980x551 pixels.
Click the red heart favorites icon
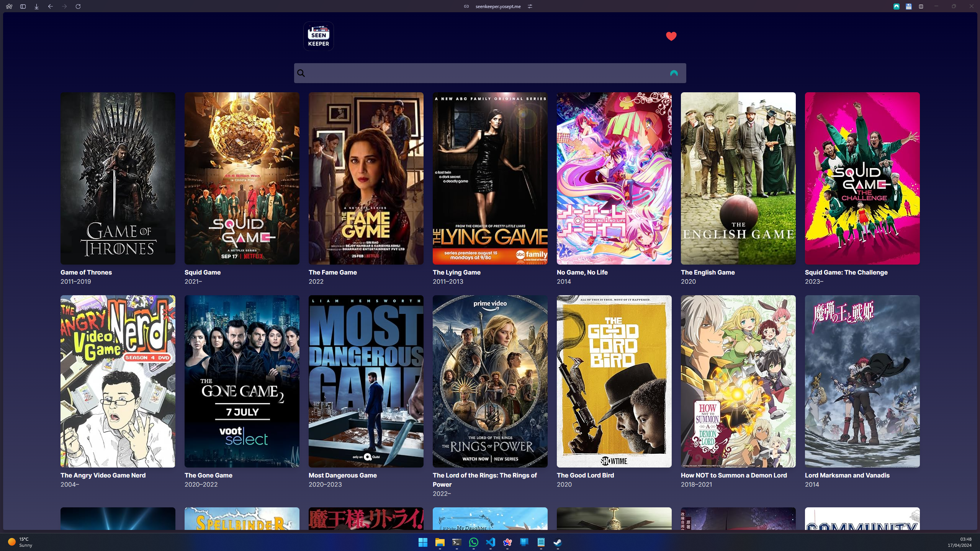pos(671,36)
